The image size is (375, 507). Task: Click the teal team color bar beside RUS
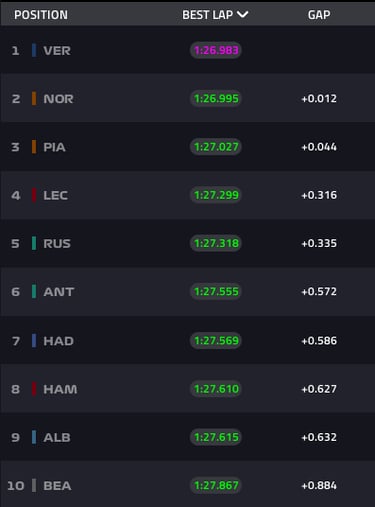coord(34,243)
